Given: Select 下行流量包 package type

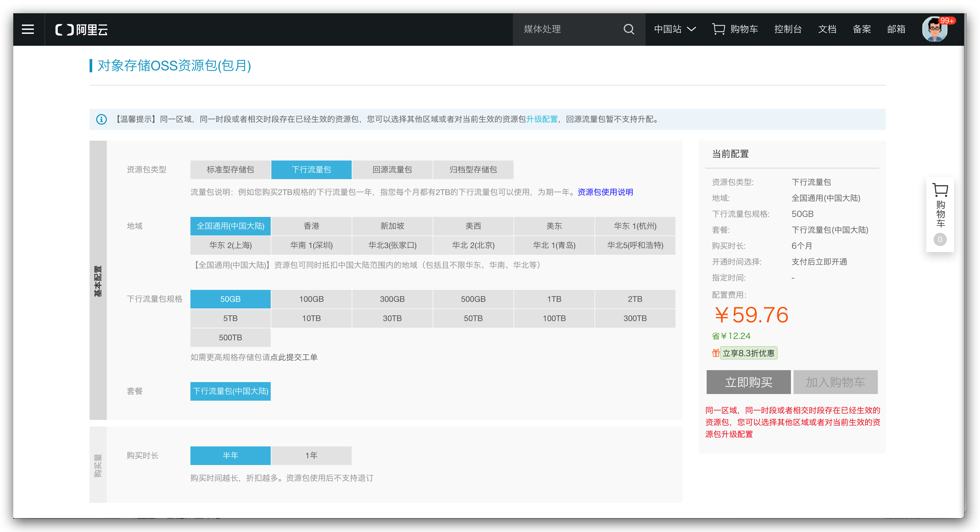Looking at the screenshot, I should 311,169.
